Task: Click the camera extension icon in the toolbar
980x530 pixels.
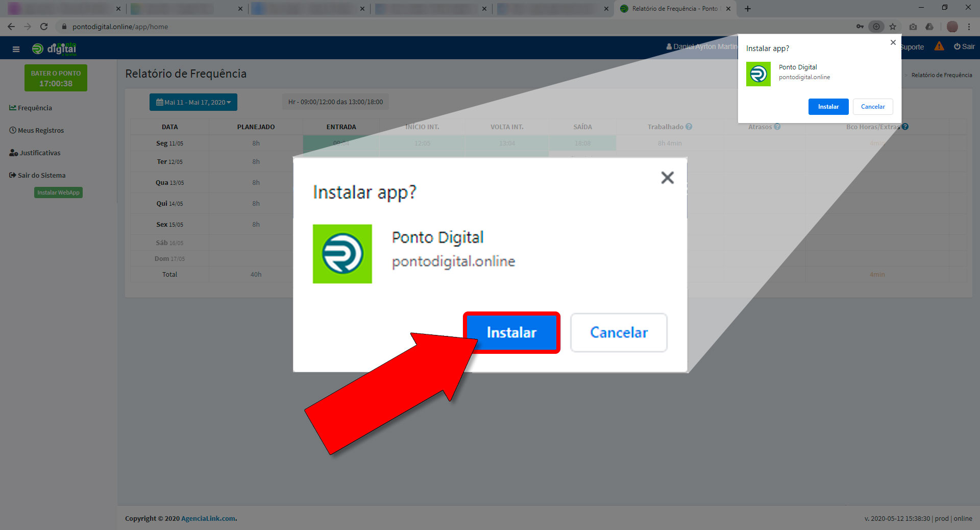Action: coord(913,27)
